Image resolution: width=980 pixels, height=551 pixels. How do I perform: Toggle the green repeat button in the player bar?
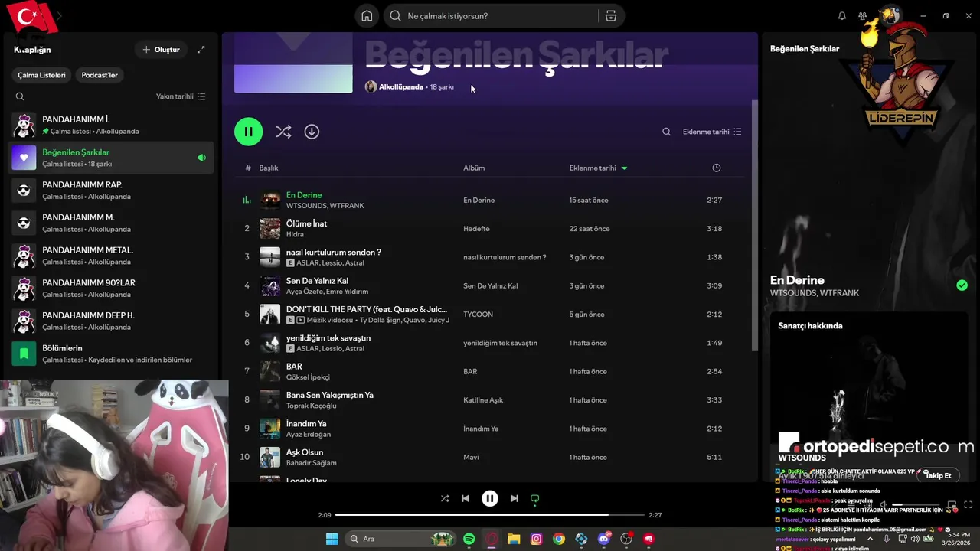click(535, 499)
